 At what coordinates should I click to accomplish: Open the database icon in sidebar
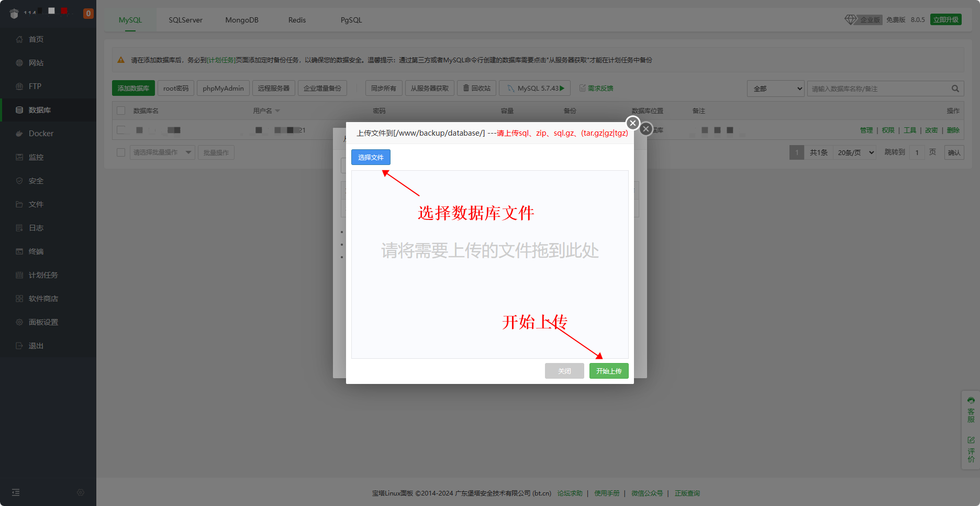(19, 110)
